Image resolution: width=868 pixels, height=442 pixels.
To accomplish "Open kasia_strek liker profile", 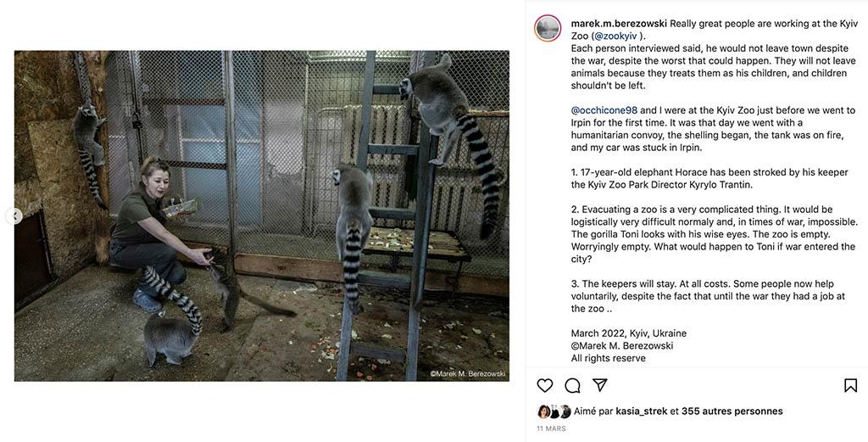I will pyautogui.click(x=642, y=411).
